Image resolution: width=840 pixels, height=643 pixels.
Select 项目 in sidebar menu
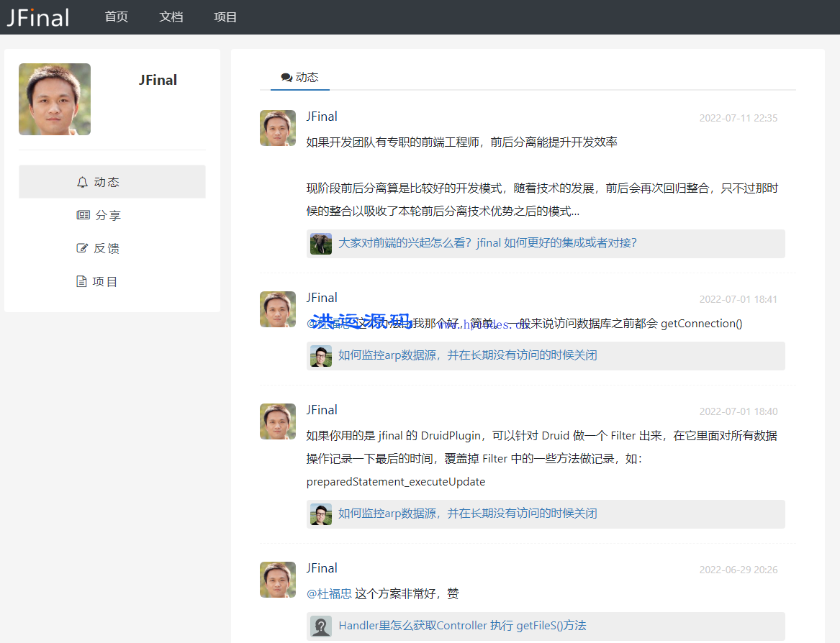click(105, 282)
